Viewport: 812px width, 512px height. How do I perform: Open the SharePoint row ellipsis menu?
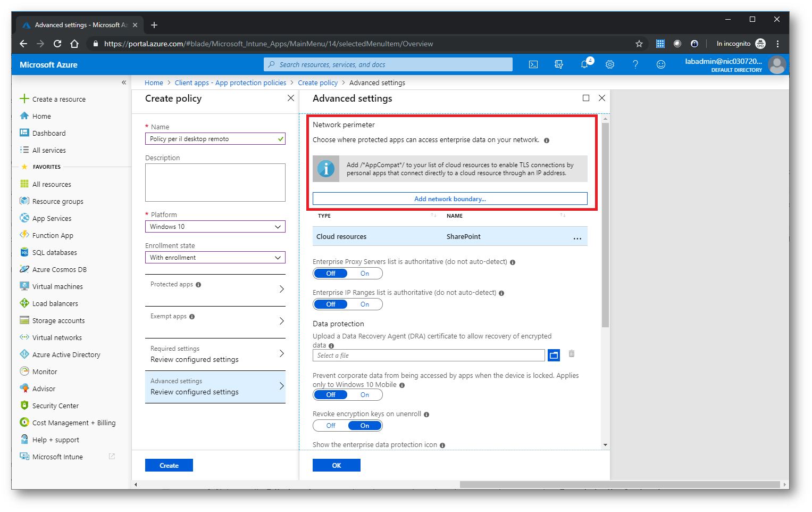[577, 237]
